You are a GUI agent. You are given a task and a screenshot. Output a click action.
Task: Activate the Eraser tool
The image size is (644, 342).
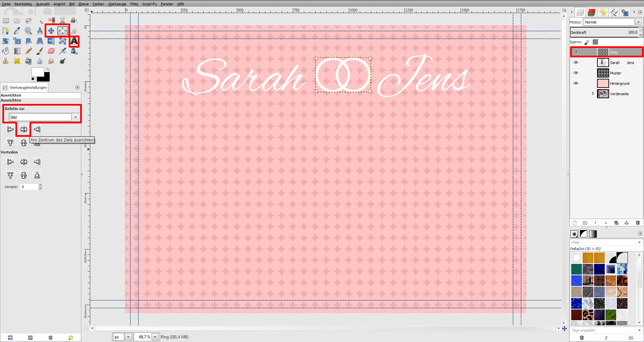click(x=51, y=51)
